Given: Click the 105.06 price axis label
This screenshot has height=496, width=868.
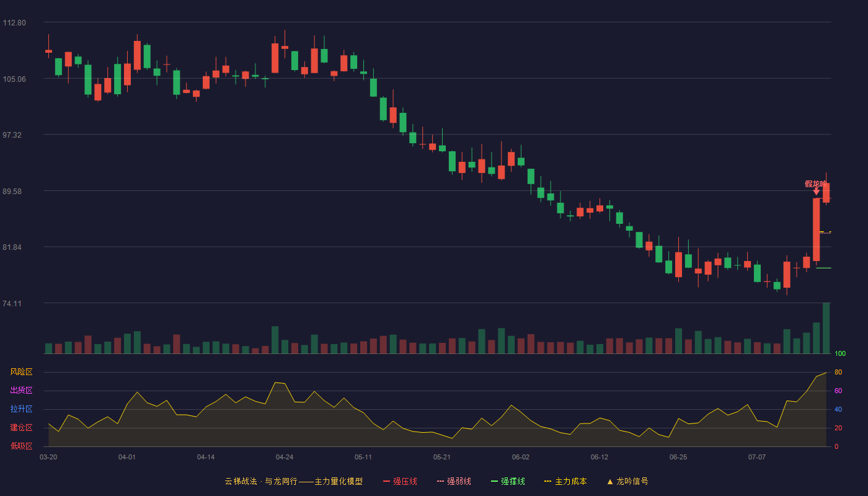Looking at the screenshot, I should point(14,79).
